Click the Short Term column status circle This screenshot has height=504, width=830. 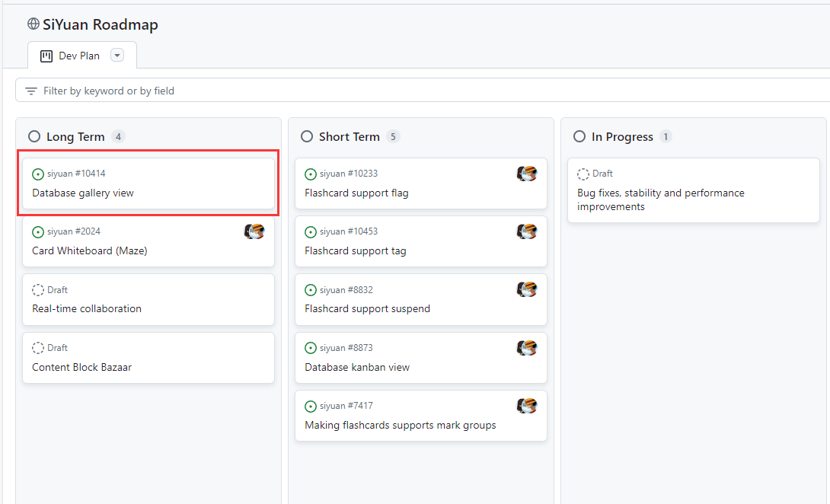[x=307, y=136]
